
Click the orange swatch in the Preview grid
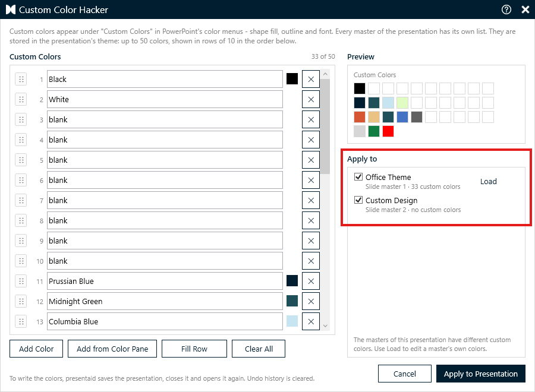point(360,117)
